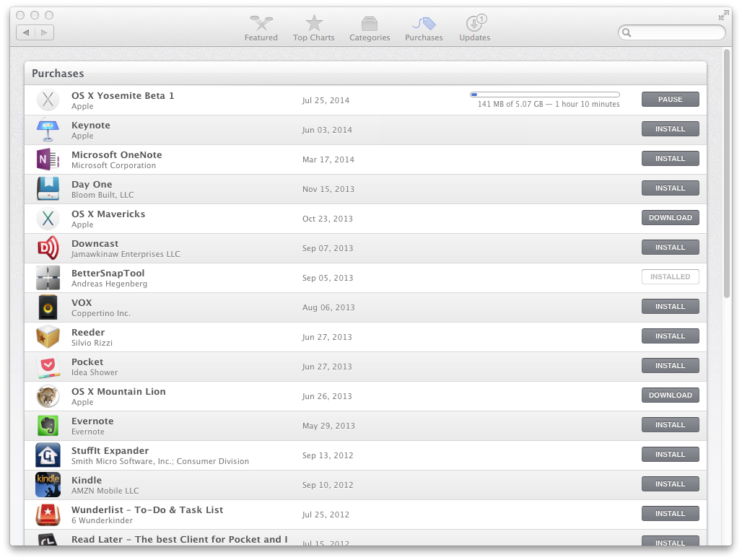The width and height of the screenshot is (742, 560).
Task: Click the StuffIt Expander app icon
Action: click(48, 455)
